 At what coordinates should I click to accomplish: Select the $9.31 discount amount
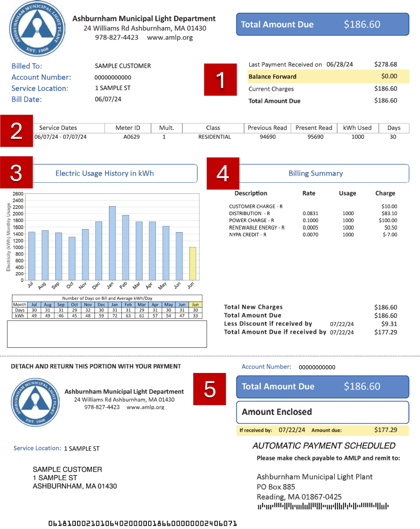point(389,324)
